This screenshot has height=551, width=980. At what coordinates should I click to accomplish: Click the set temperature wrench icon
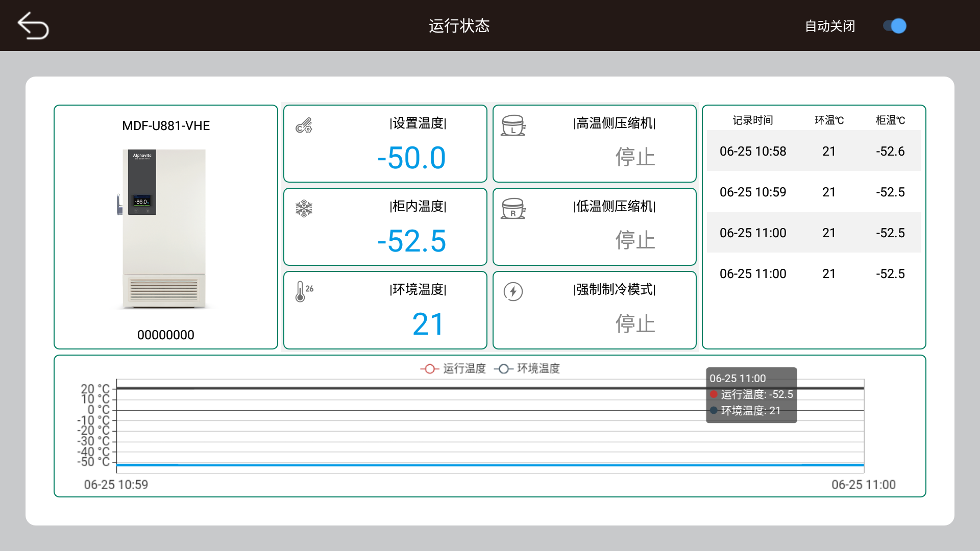pos(304,126)
